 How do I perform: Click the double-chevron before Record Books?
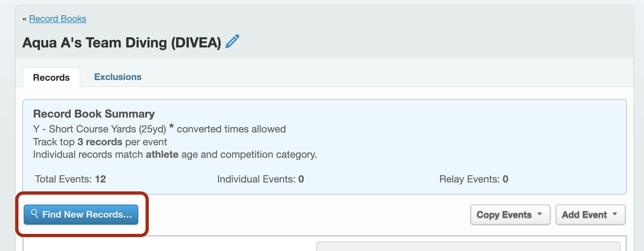24,19
